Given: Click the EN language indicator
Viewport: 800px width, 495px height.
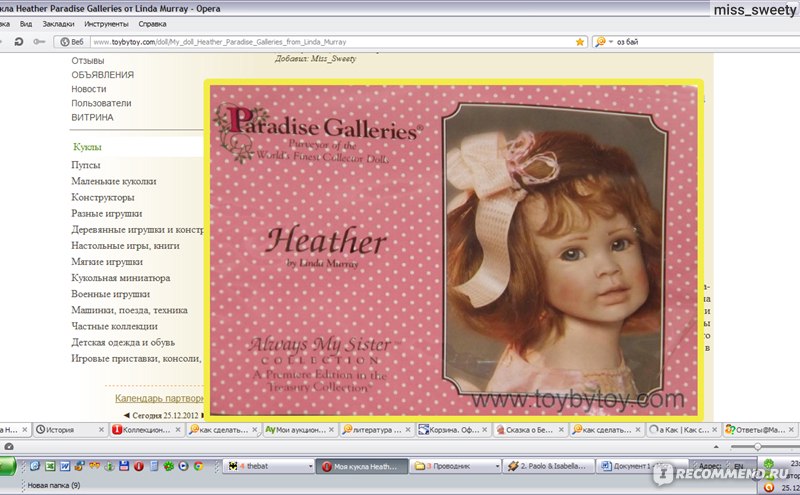Looking at the screenshot, I should 738,466.
